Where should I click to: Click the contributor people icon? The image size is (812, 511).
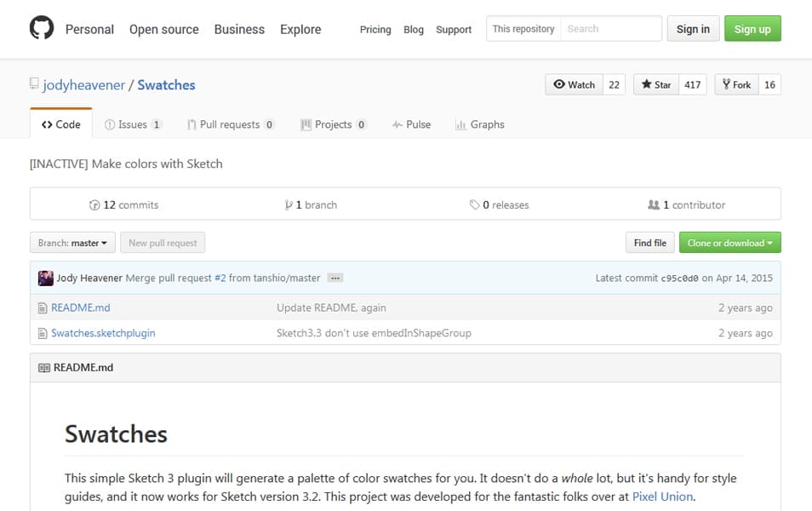[653, 205]
